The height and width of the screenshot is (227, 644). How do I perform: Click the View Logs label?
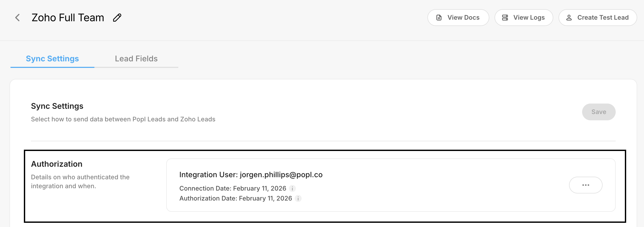529,18
